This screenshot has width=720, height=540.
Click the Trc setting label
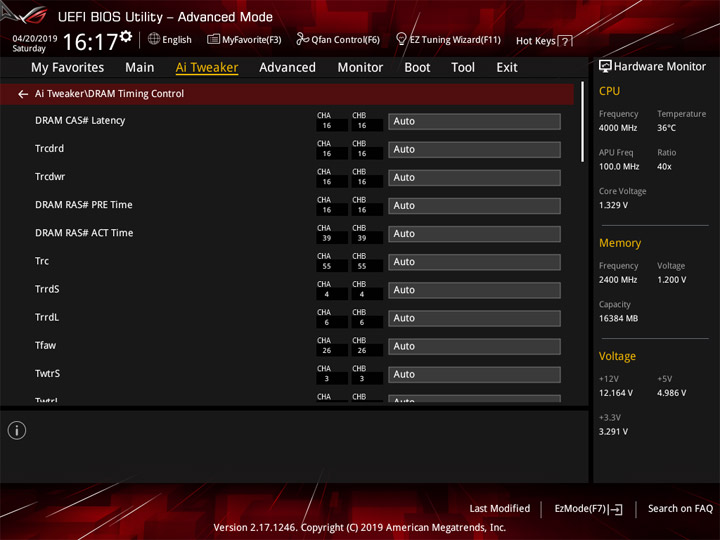[42, 261]
